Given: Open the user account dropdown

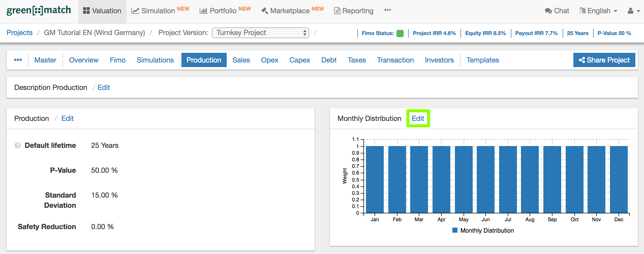Looking at the screenshot, I should click(x=634, y=11).
